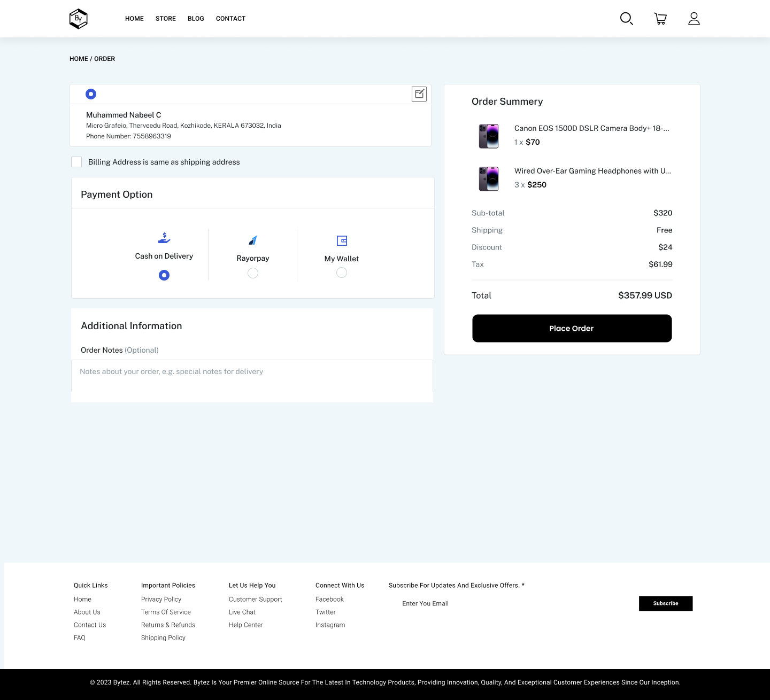Open the FAQ footer link
This screenshot has width=770, height=700.
pyautogui.click(x=80, y=638)
